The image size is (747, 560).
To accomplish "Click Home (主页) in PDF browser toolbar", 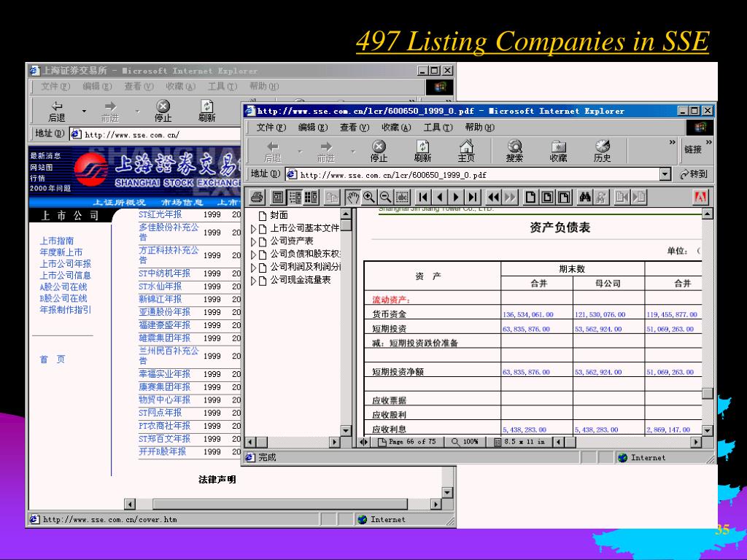I will pyautogui.click(x=466, y=151).
